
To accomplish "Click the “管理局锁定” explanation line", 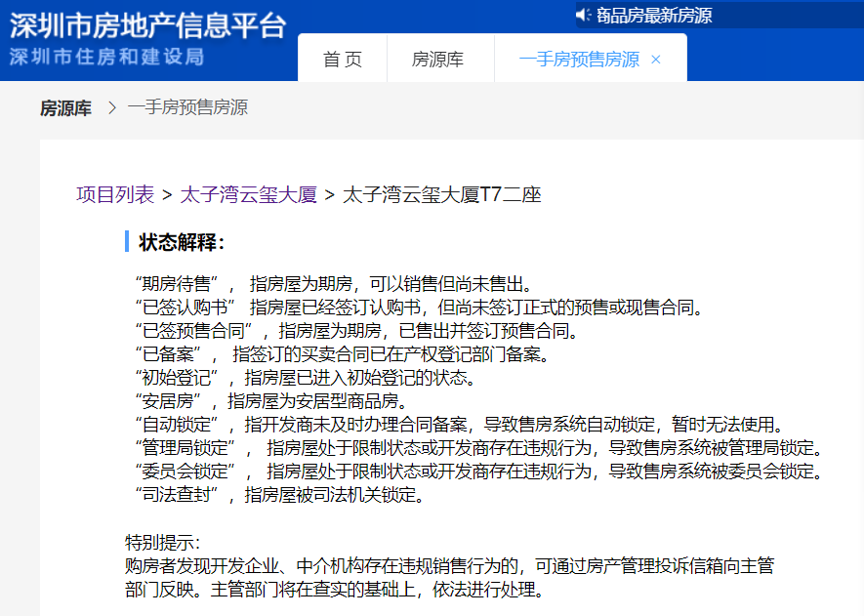I will coord(479,448).
